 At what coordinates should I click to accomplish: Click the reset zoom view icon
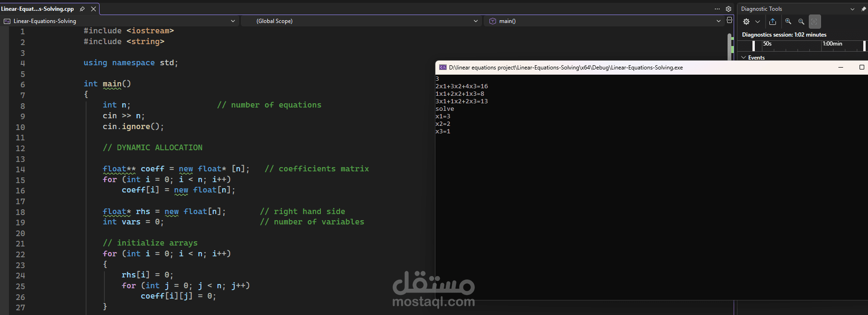coord(815,22)
